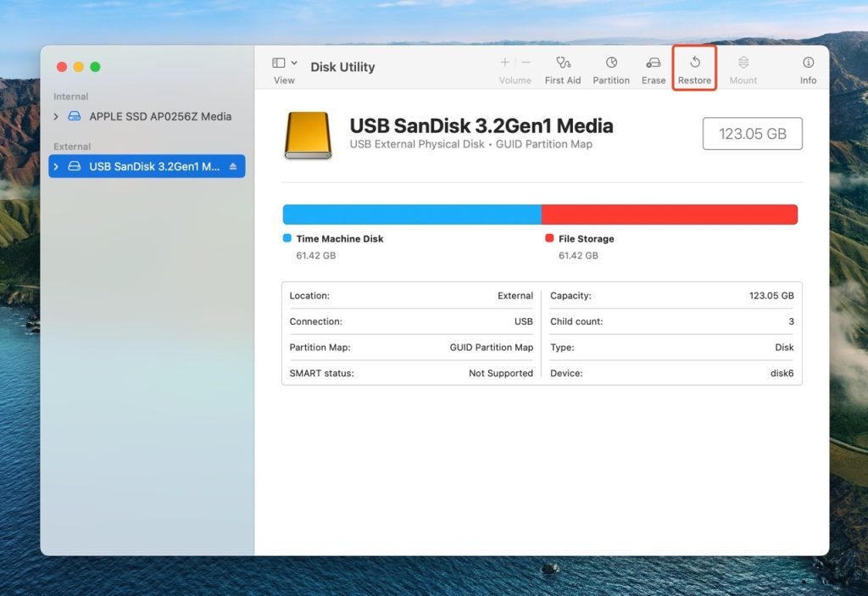
Task: Expand the USB SanDisk 3.2Gen1 entry
Action: [x=55, y=166]
